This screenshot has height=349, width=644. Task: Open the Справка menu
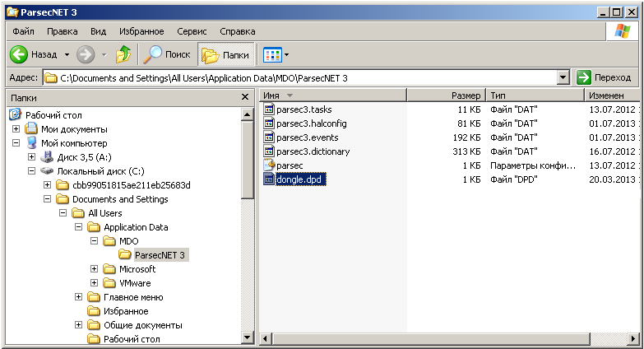[x=238, y=31]
